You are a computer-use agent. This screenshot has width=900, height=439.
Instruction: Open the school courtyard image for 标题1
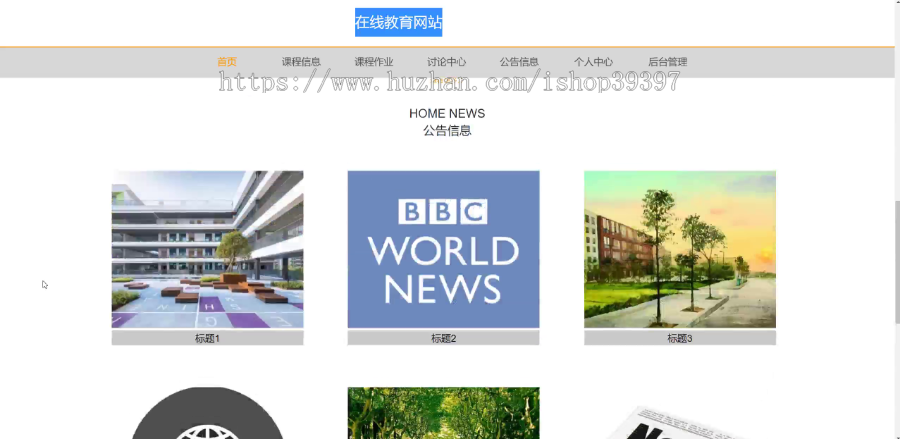coord(207,249)
